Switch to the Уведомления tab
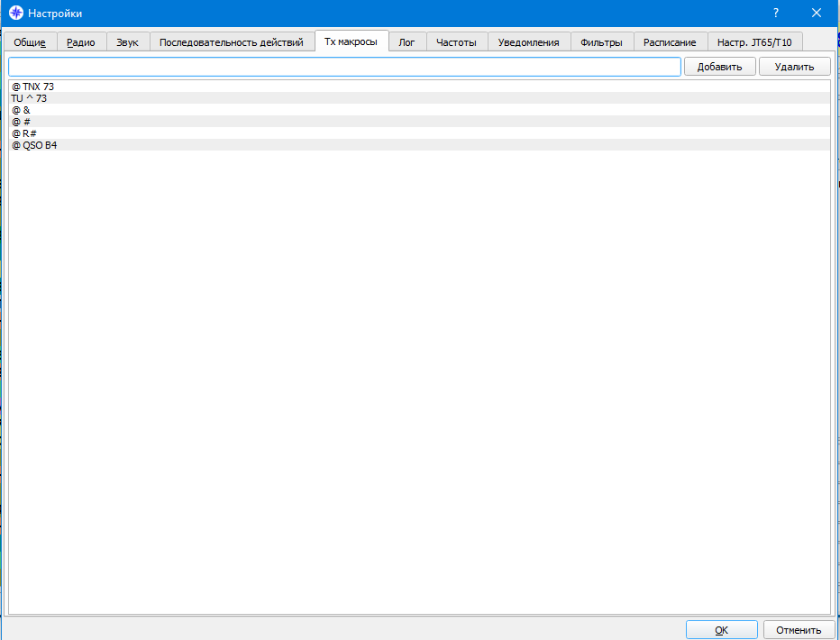 (529, 42)
